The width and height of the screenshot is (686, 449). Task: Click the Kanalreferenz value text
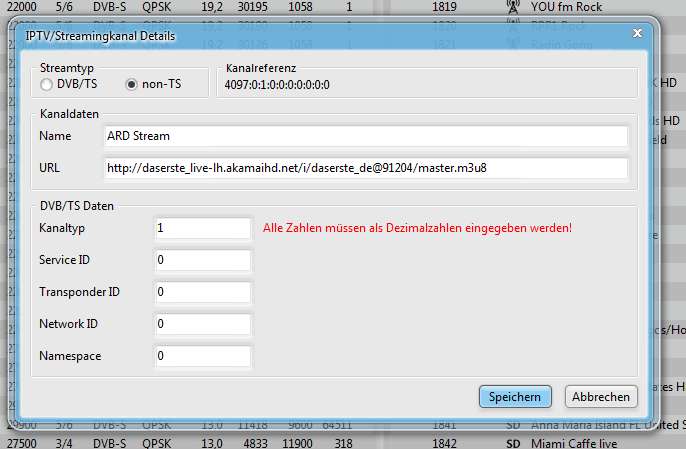tap(277, 84)
